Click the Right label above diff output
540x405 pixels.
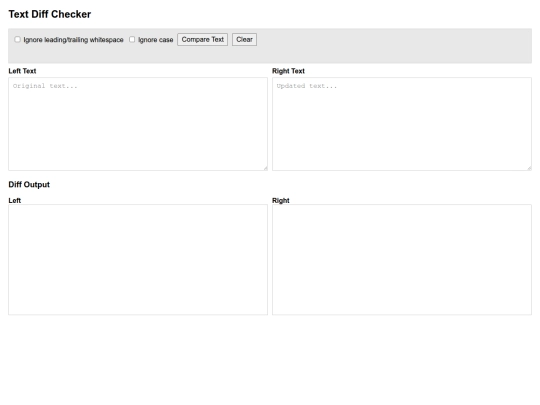click(x=281, y=200)
